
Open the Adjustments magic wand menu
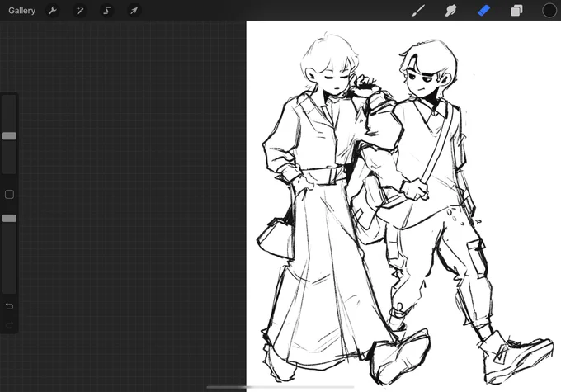(80, 11)
